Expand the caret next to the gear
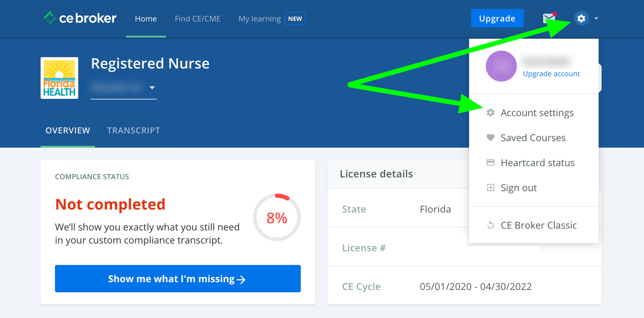Image resolution: width=644 pixels, height=318 pixels. (x=596, y=18)
